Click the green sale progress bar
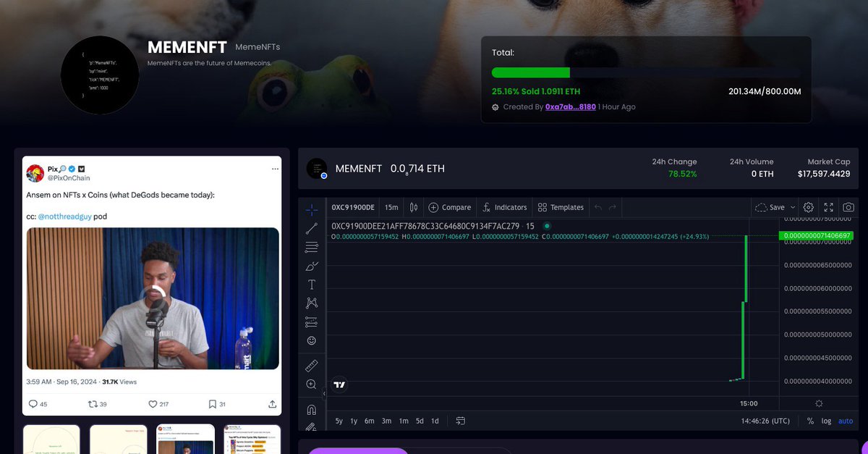 pyautogui.click(x=531, y=72)
